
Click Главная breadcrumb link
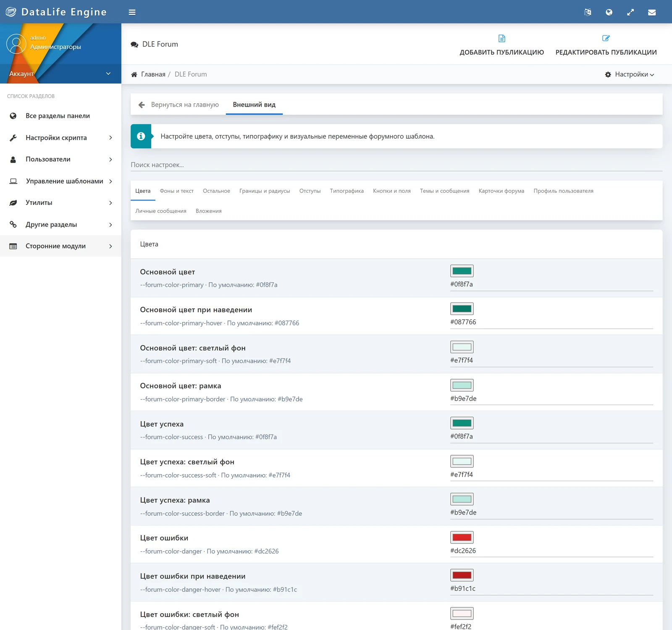point(153,74)
